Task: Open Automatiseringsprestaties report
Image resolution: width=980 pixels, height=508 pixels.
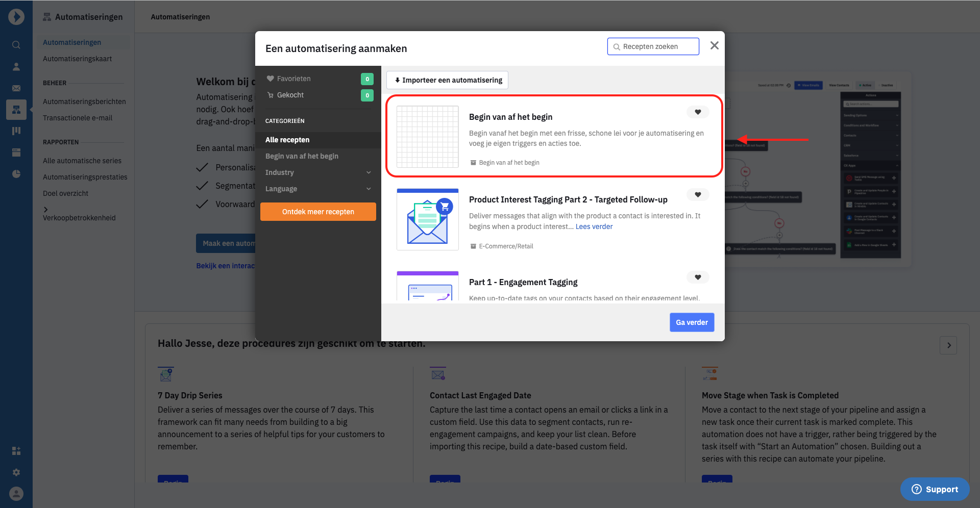Action: (x=85, y=177)
